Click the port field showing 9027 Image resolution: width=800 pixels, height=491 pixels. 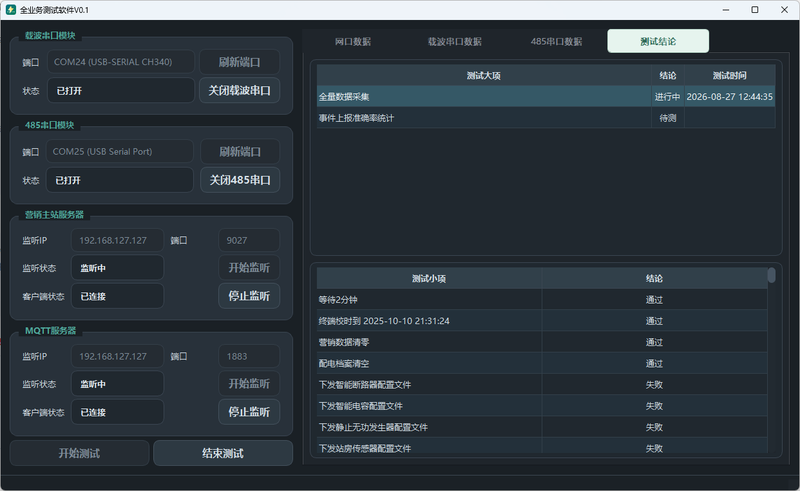pos(249,240)
